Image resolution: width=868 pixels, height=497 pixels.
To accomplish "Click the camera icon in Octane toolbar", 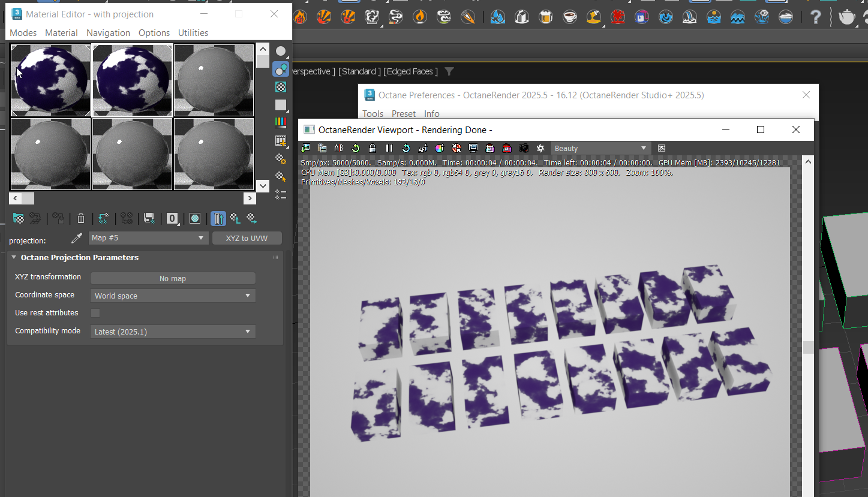I will click(524, 148).
